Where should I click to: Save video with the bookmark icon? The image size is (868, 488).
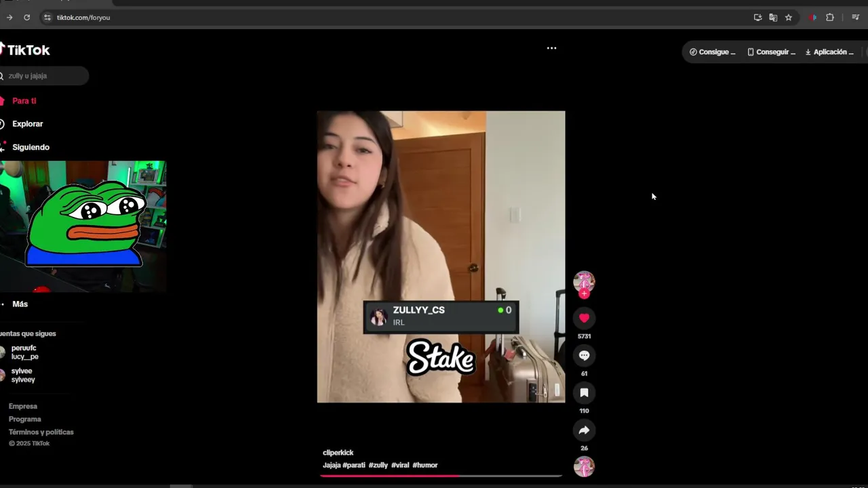(584, 392)
